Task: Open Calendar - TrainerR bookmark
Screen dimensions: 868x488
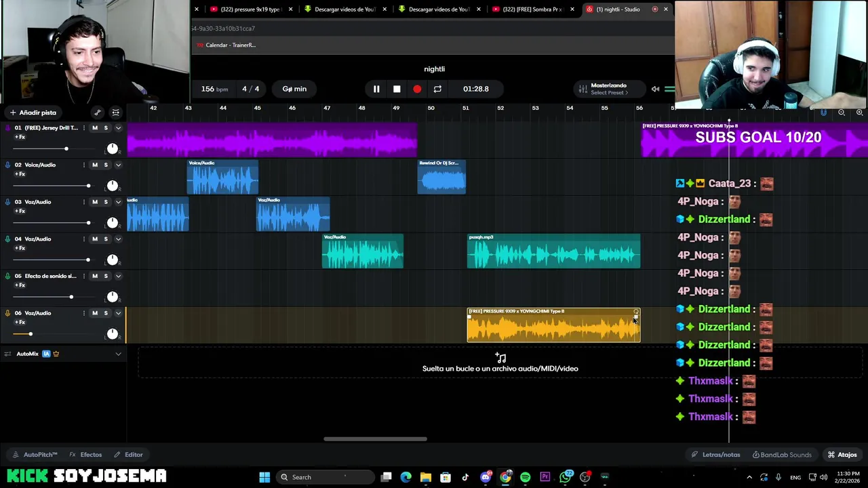Action: (226, 45)
